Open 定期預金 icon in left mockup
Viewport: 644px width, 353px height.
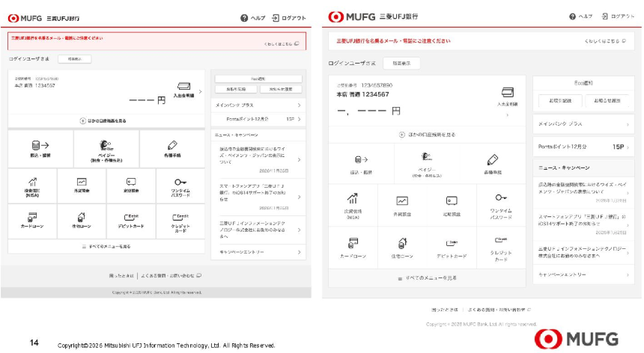[x=131, y=182]
